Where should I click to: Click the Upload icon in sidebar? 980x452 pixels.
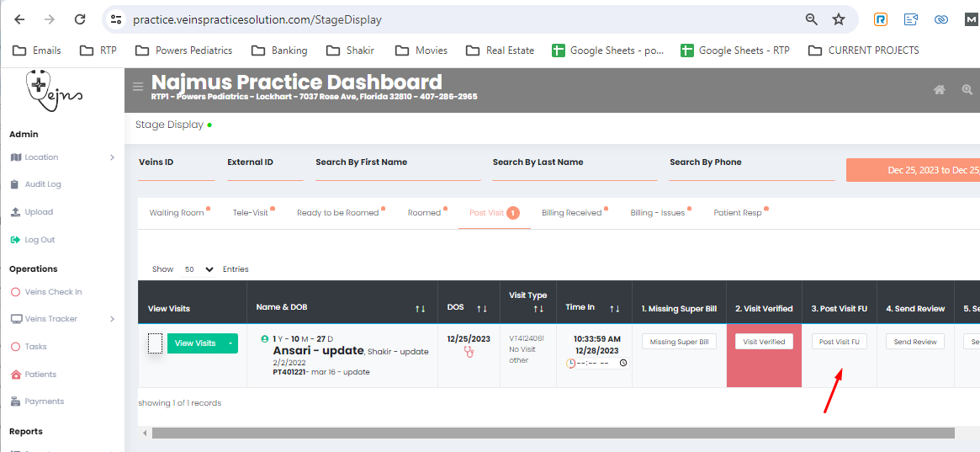pyautogui.click(x=15, y=212)
